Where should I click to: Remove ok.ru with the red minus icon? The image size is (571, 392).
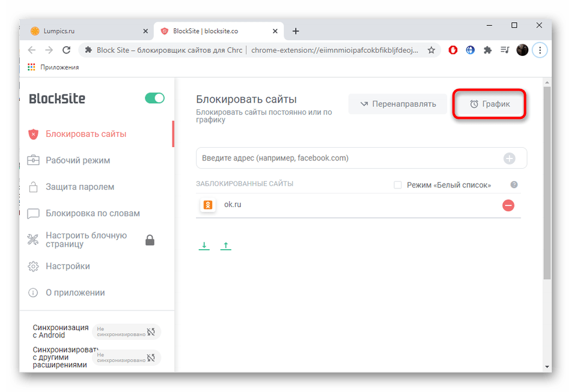[508, 205]
